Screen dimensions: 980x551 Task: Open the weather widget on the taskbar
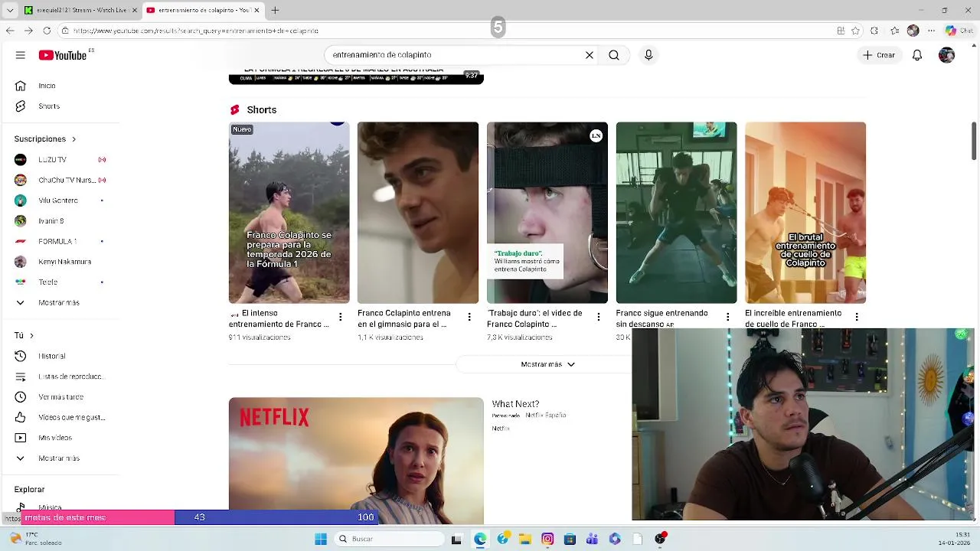point(34,539)
